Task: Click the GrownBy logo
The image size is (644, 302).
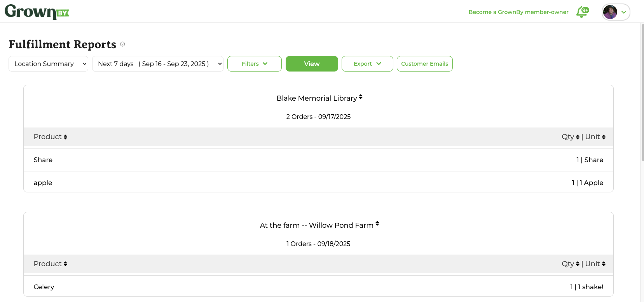Action: click(37, 12)
